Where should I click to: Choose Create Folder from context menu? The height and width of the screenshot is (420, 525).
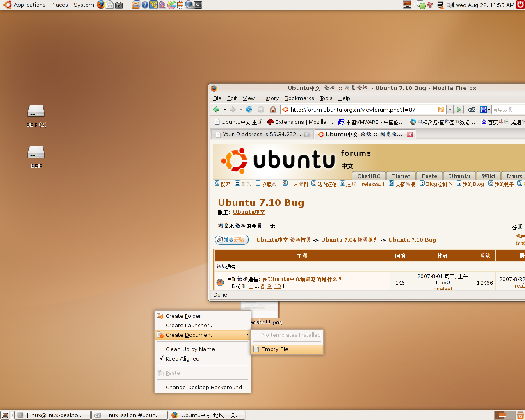point(203,316)
